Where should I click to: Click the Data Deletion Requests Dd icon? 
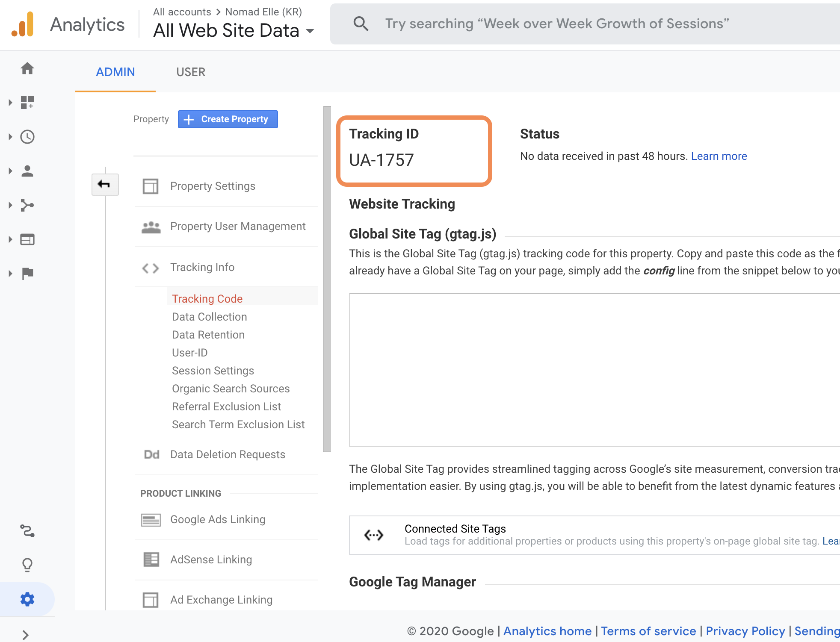(151, 454)
